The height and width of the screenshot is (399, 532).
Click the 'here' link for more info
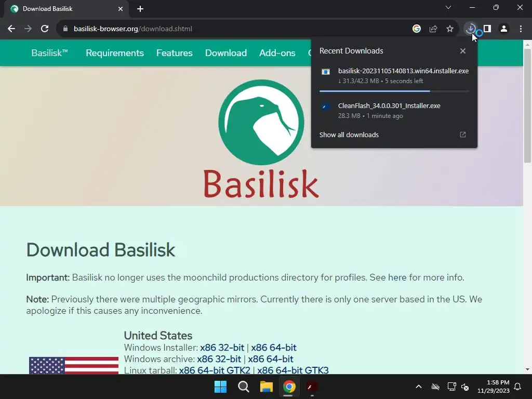pos(397,277)
